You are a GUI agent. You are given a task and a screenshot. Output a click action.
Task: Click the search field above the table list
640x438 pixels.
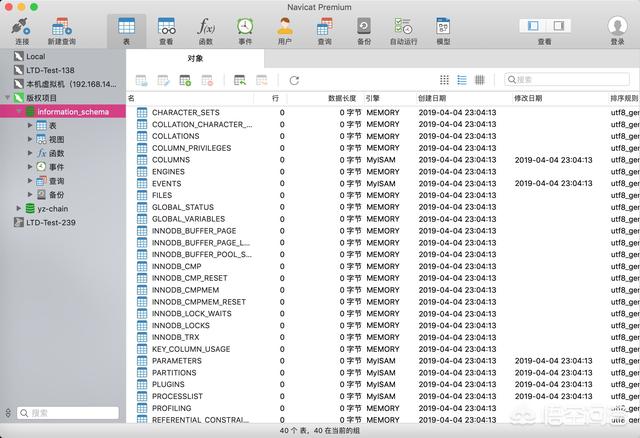point(567,80)
